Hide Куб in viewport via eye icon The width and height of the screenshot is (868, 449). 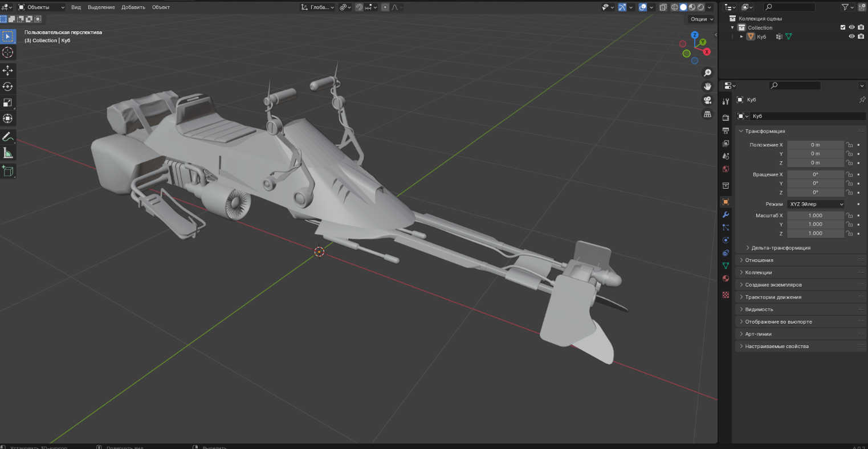tap(852, 36)
